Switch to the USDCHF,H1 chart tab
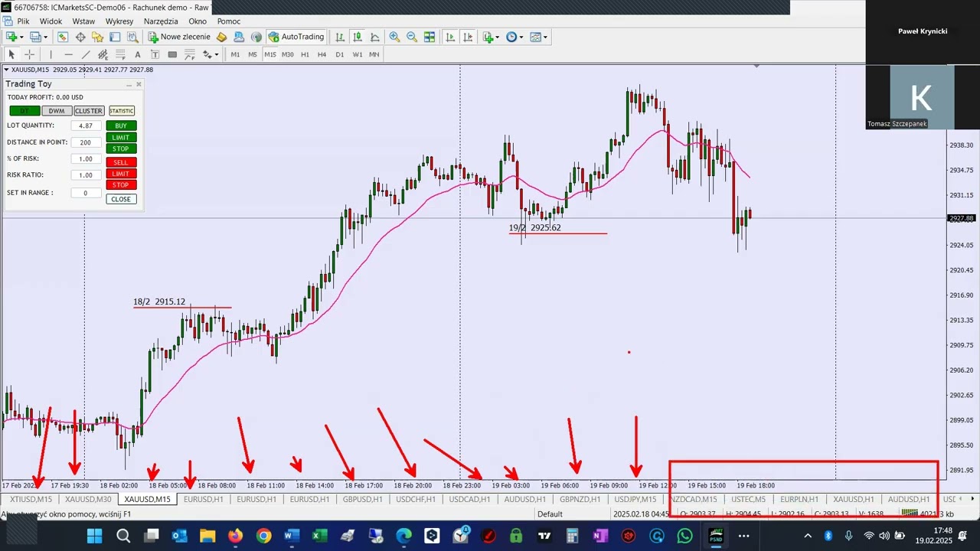980x551 pixels. click(416, 499)
